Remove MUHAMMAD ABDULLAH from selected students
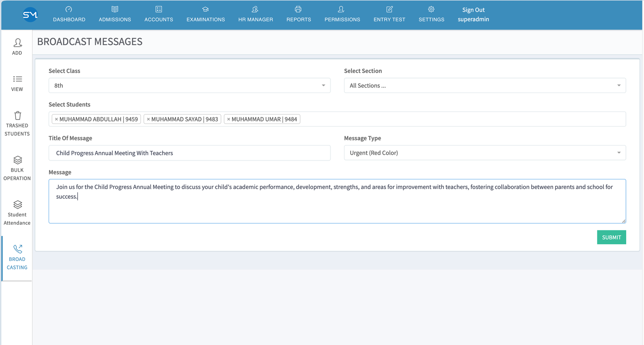Image resolution: width=644 pixels, height=345 pixels. [56, 119]
